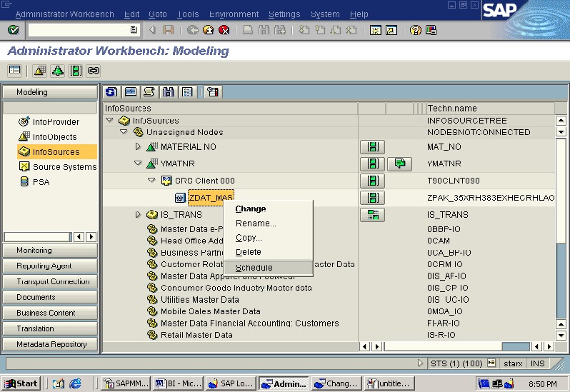The image size is (570, 392).
Task: Click the Customize Local Layout icon
Action: coord(431,30)
